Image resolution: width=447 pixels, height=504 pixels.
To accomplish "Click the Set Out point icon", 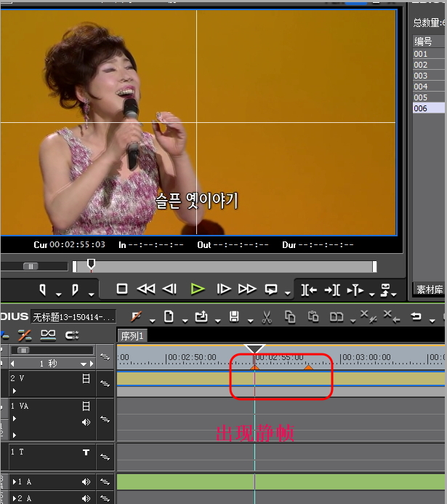I will coord(75,289).
